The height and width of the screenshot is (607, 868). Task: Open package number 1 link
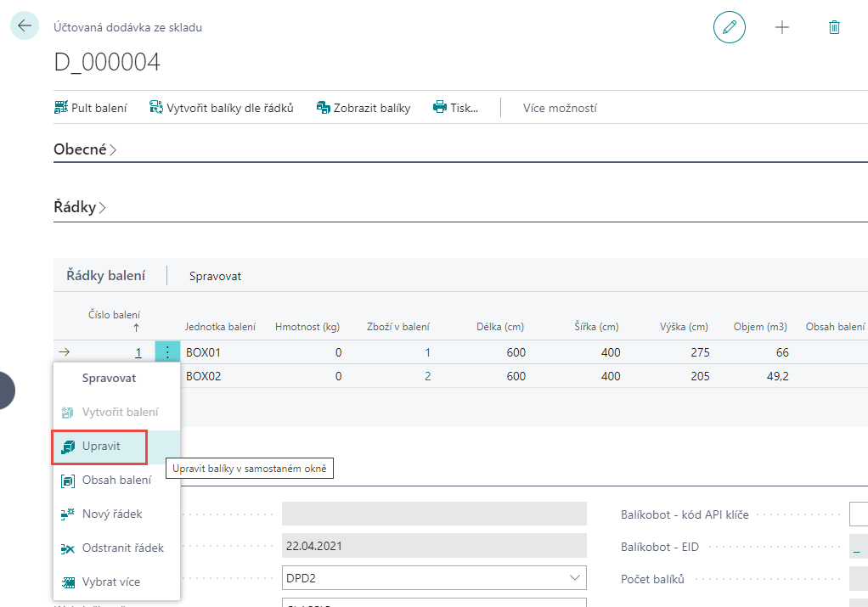(138, 352)
